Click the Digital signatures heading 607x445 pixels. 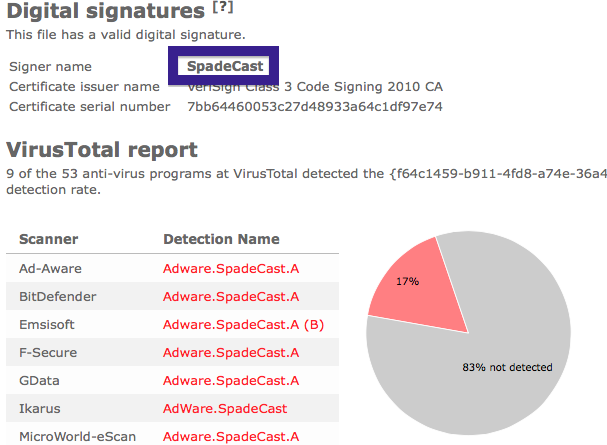(105, 11)
